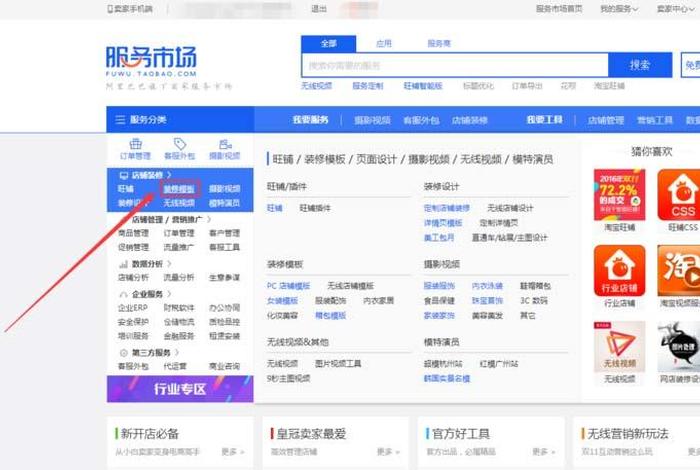The height and width of the screenshot is (470, 700).
Task: Click the 客服外包 tag icon
Action: 180,144
